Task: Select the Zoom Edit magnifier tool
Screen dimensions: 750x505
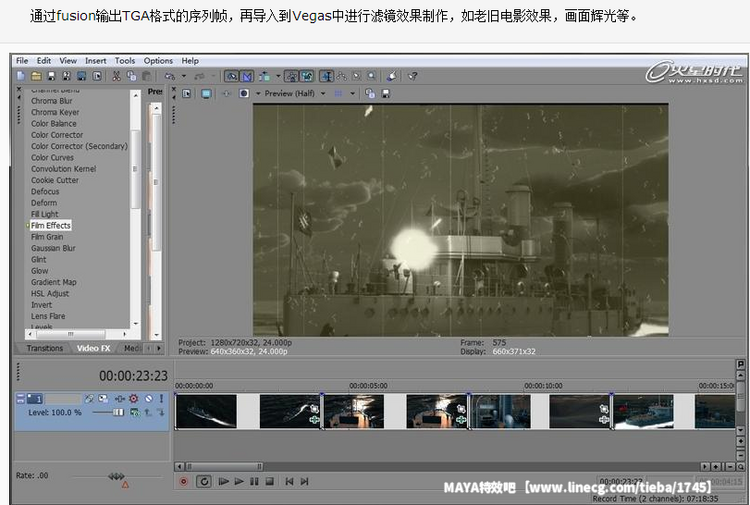Action: click(372, 76)
